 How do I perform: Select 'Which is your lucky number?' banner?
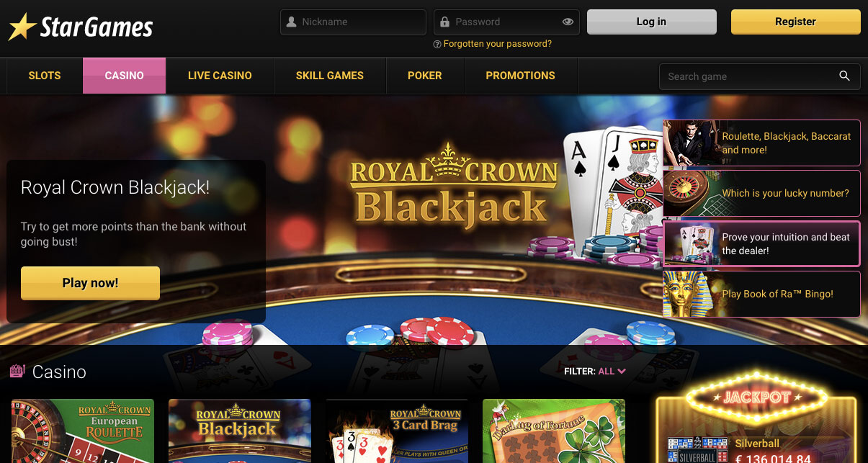coord(761,193)
